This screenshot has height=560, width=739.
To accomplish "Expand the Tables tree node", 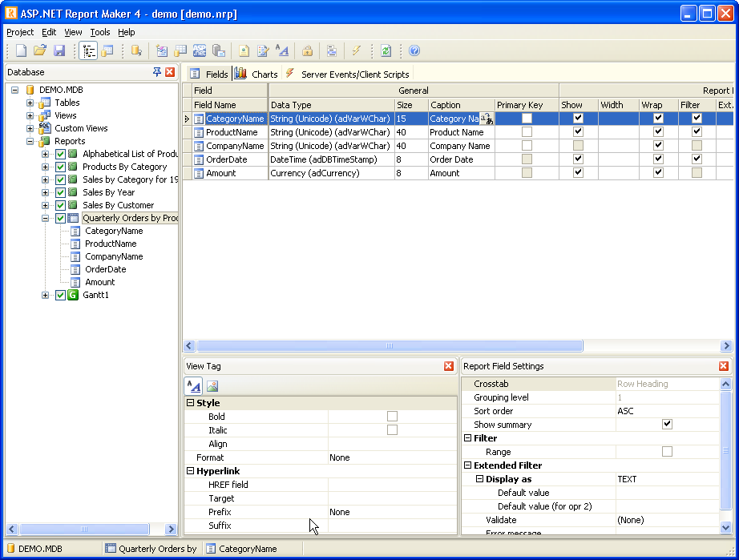I will click(30, 103).
